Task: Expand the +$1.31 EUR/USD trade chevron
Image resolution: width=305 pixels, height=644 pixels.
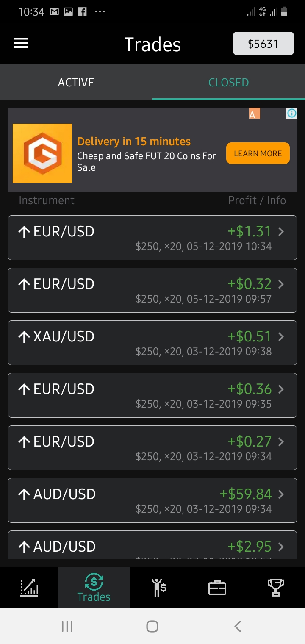Action: (281, 231)
